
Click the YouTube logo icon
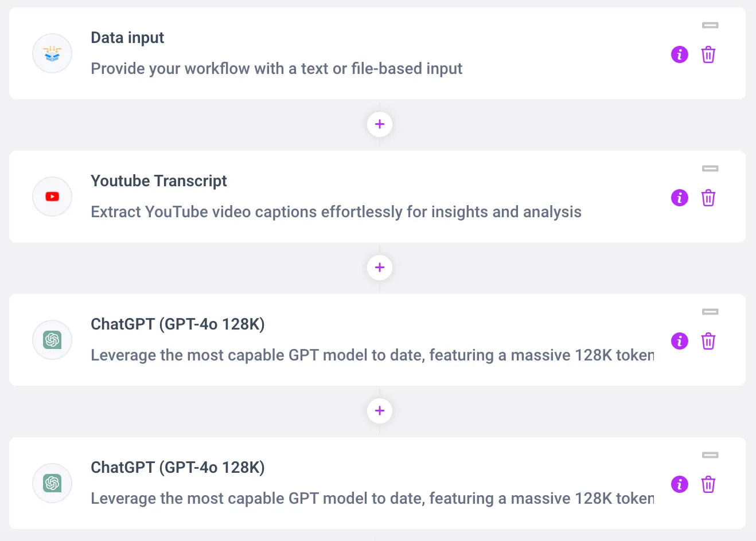coord(52,197)
